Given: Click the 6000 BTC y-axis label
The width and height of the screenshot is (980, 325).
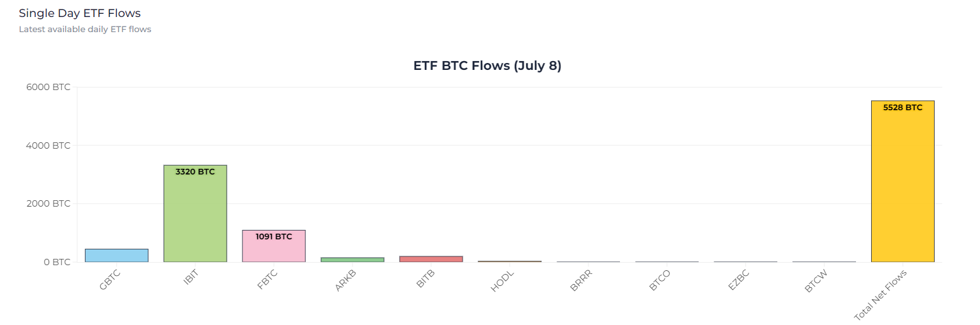Looking at the screenshot, I should click(x=48, y=87).
